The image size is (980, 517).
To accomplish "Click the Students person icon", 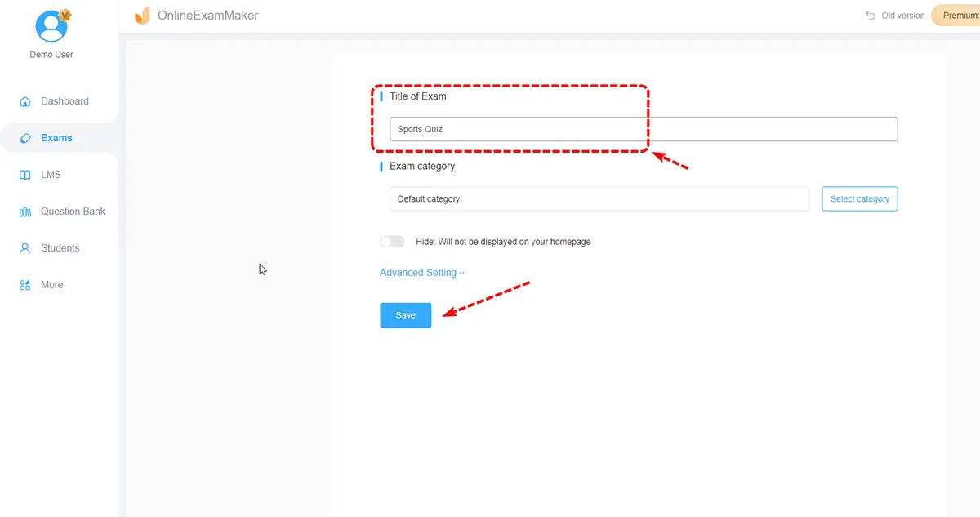I will (x=24, y=248).
